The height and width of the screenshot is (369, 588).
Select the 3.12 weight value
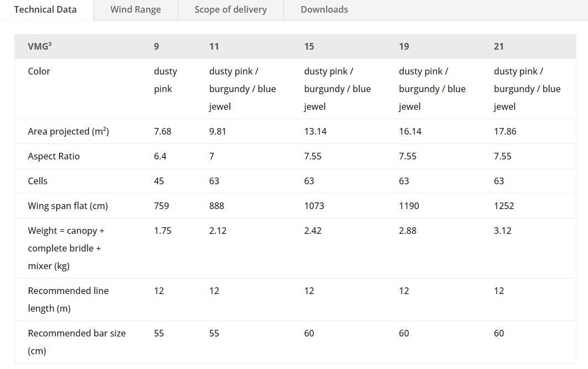click(502, 231)
